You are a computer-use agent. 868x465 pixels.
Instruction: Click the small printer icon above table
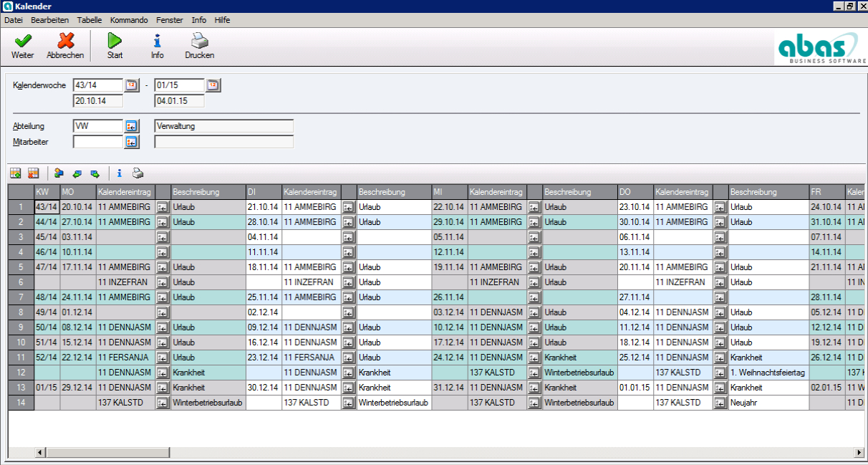point(138,173)
